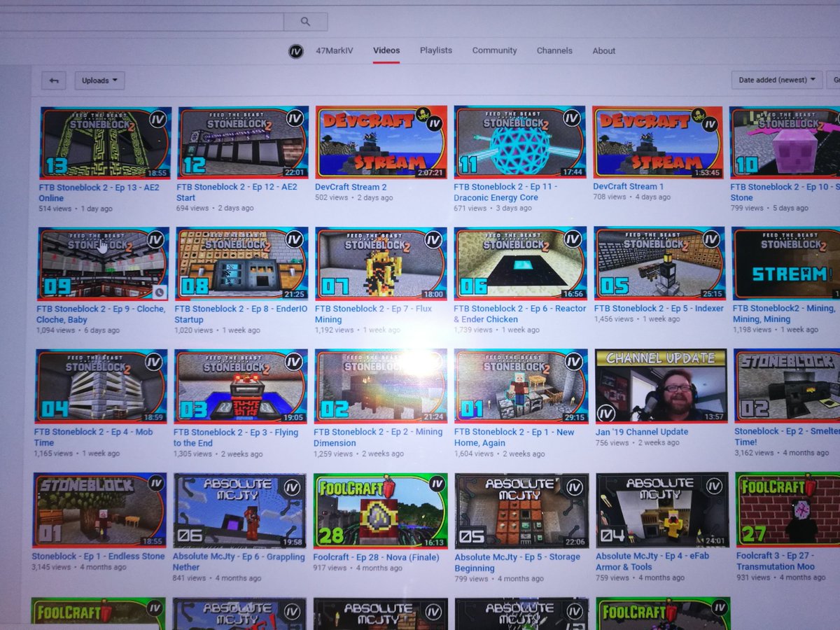Open the About tab

pos(604,50)
